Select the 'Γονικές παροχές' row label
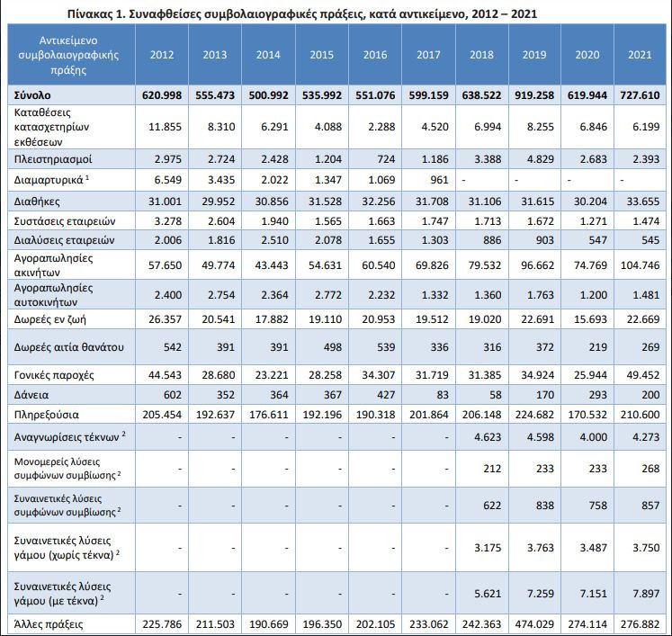The height and width of the screenshot is (636, 672). pyautogui.click(x=54, y=375)
